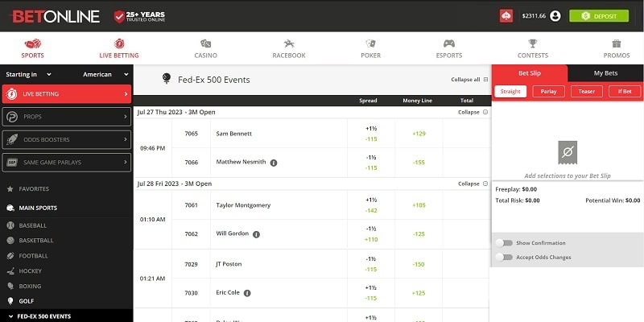Click the Taylor Montgomery player name

243,205
